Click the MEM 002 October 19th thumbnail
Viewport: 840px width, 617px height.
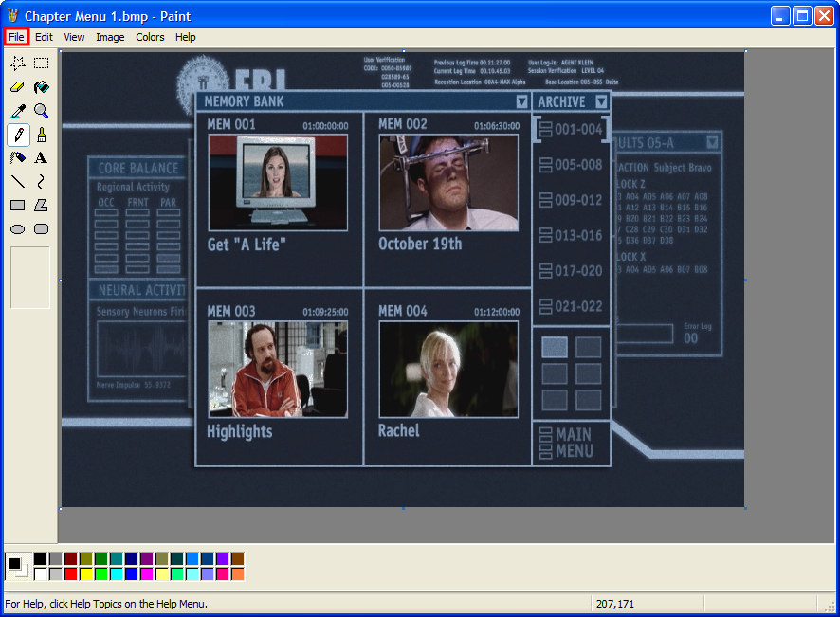449,183
